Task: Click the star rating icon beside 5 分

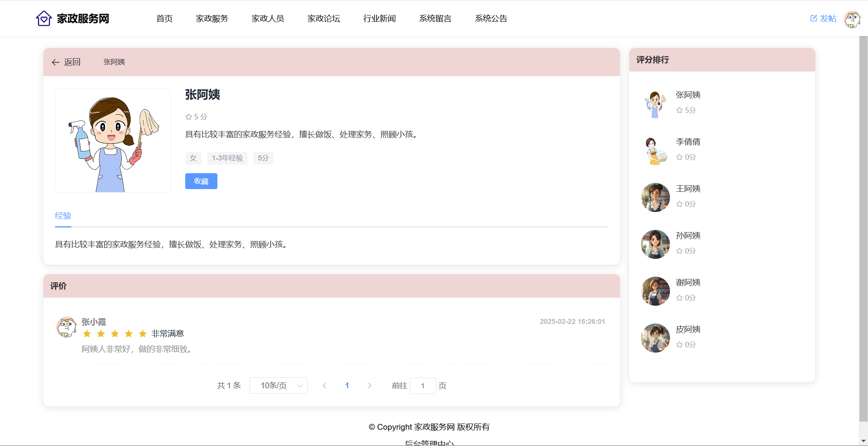Action: [x=189, y=117]
